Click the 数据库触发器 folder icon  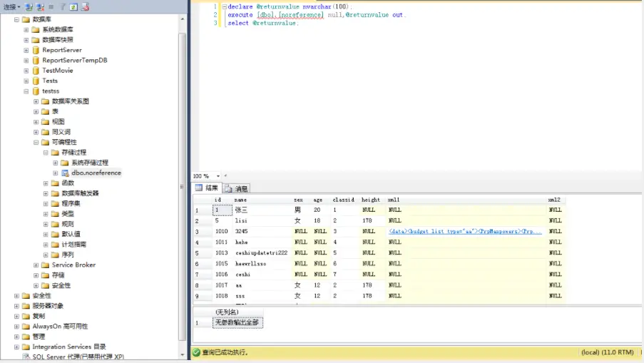coord(55,193)
